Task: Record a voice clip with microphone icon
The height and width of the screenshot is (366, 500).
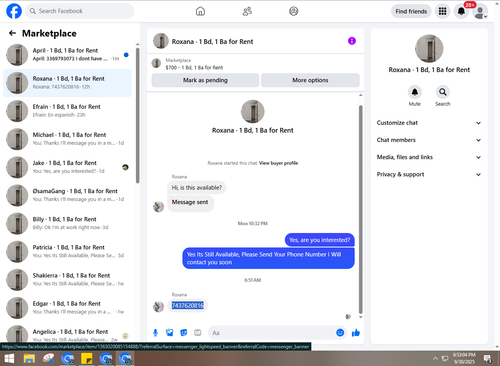Action: click(155, 333)
